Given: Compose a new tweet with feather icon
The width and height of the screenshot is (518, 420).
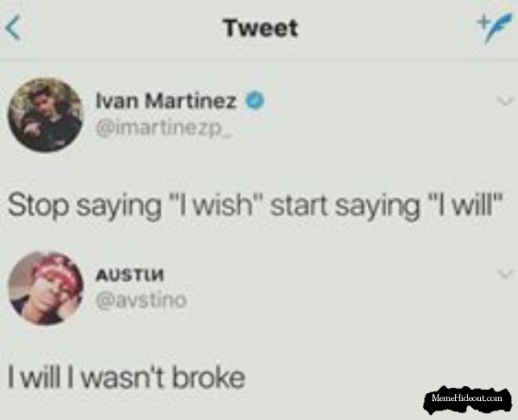Looking at the screenshot, I should [495, 28].
